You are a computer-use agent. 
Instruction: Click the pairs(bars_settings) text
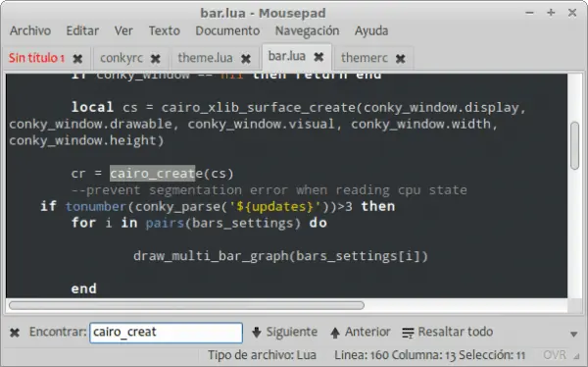pos(223,223)
